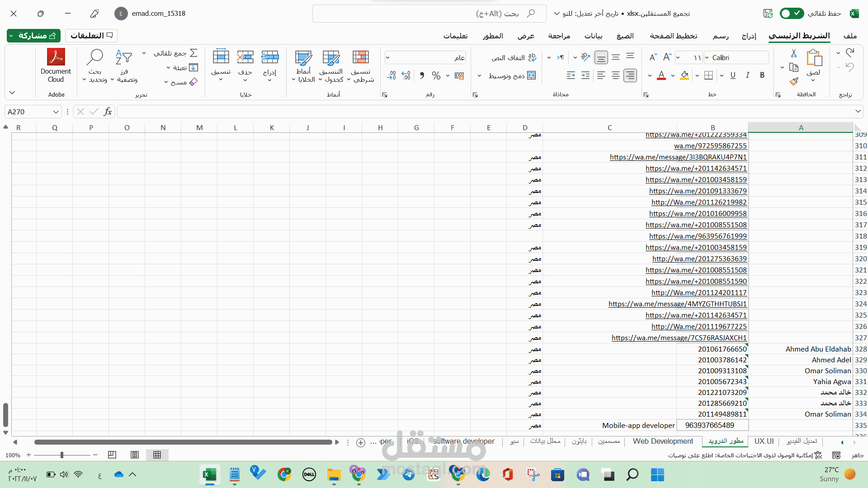Click Excel icon in Windows taskbar
This screenshot has height=488, width=868.
pyautogui.click(x=209, y=474)
